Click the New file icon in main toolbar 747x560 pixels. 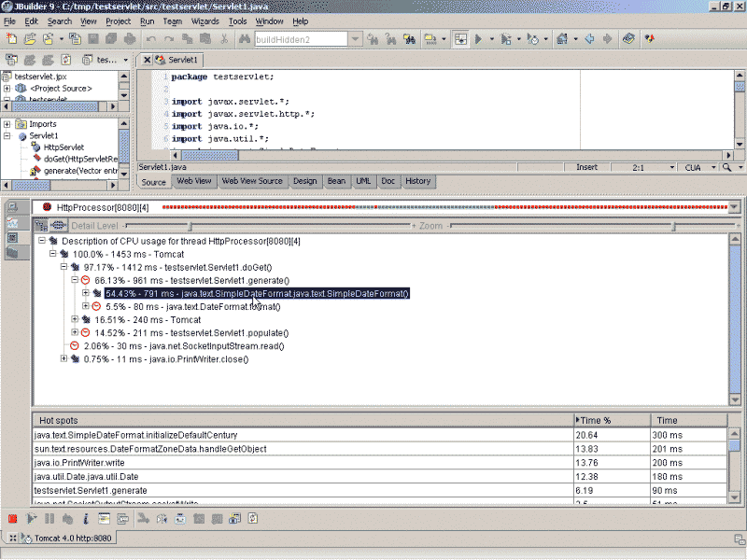click(11, 39)
